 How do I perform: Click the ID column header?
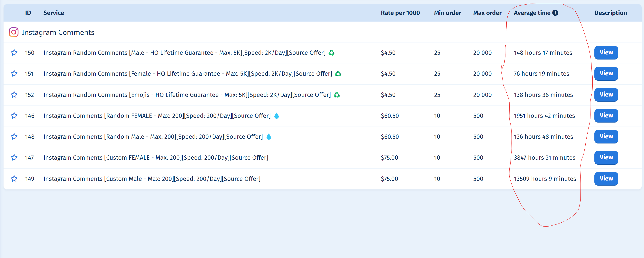28,13
